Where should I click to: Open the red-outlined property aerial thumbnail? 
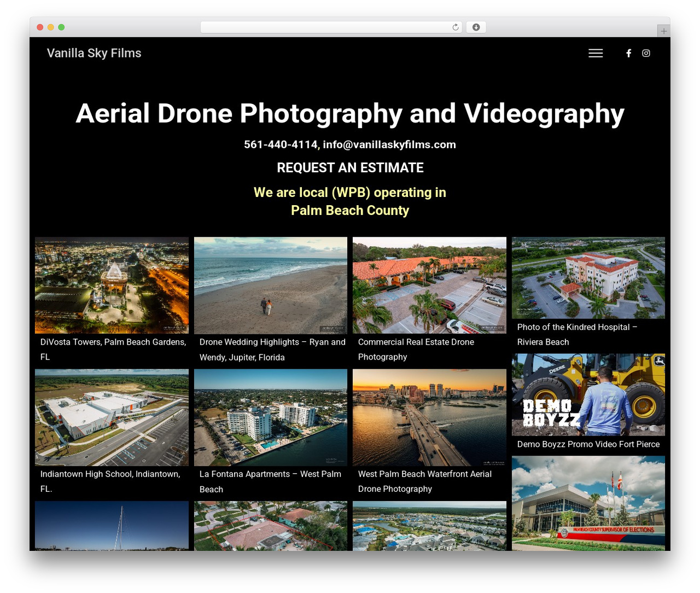point(271,526)
